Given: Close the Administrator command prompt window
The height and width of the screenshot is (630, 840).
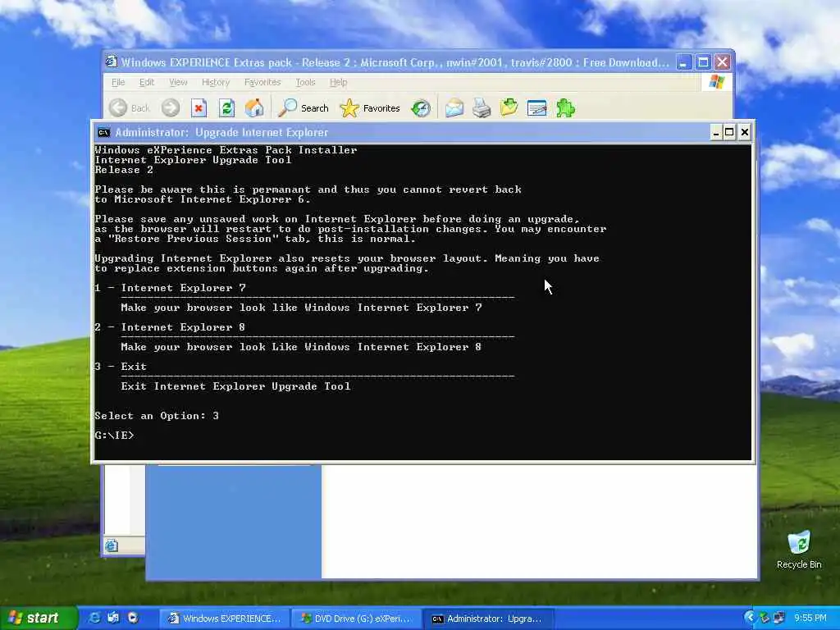Looking at the screenshot, I should (x=744, y=132).
